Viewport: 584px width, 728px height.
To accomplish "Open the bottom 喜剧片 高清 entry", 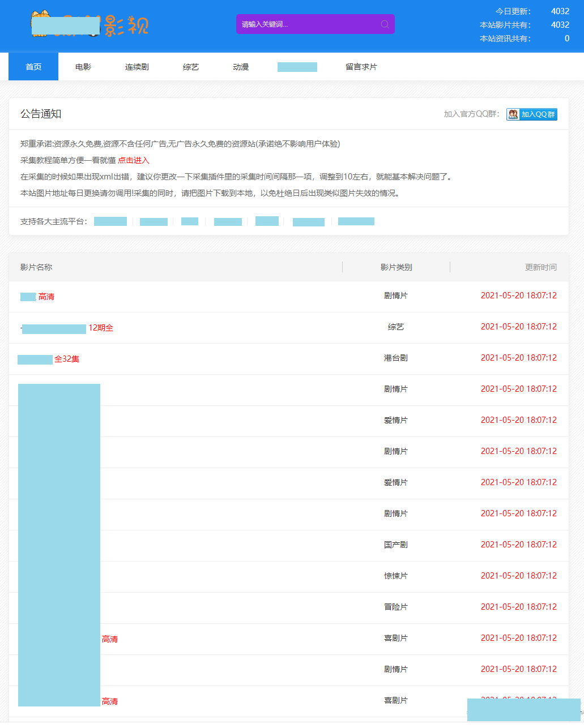I will [x=109, y=701].
